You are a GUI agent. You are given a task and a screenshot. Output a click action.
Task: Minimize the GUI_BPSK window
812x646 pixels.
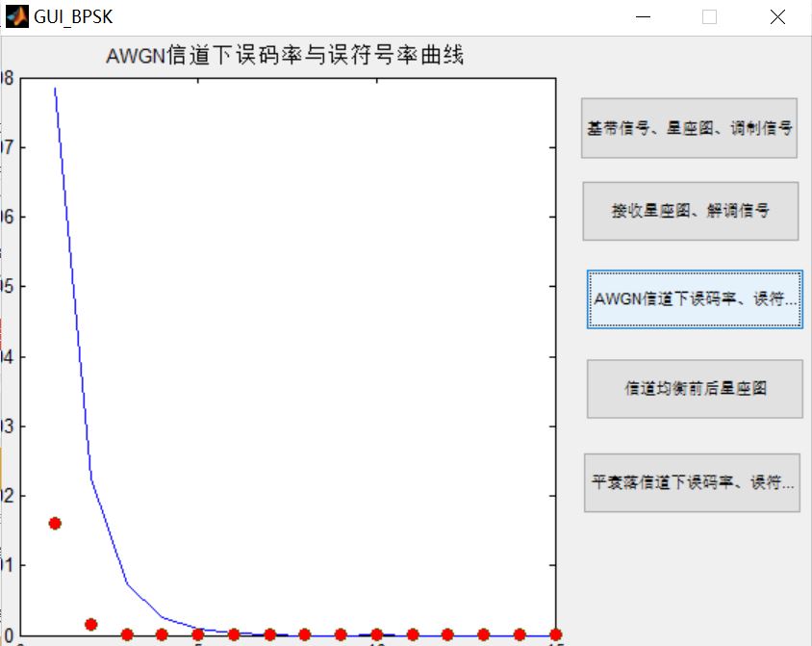(x=640, y=16)
